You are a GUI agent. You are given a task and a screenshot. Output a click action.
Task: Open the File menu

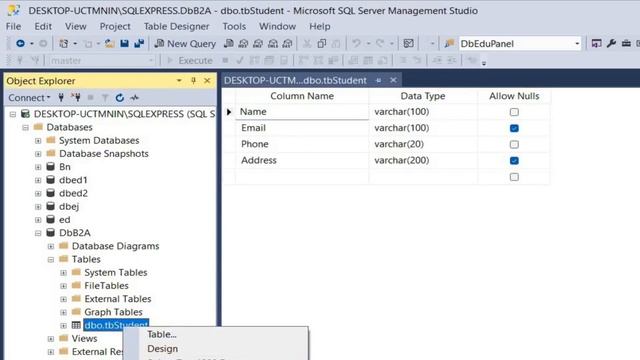tap(13, 27)
